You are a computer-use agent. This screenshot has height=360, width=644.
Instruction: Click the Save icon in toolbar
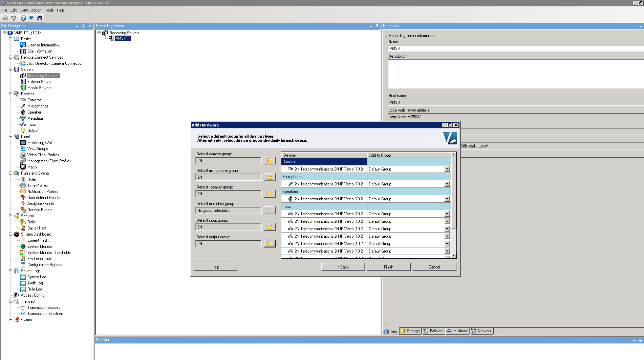pos(5,18)
